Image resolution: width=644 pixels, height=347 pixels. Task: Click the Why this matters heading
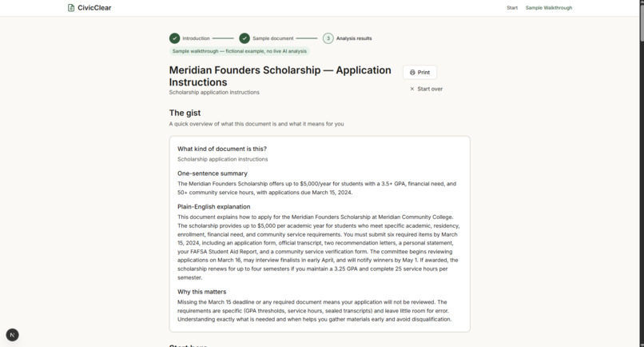tap(201, 292)
